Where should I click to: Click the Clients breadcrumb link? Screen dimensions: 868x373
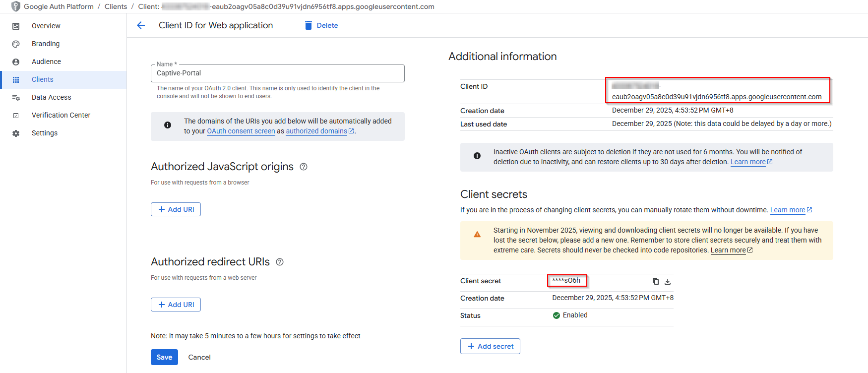coord(116,6)
